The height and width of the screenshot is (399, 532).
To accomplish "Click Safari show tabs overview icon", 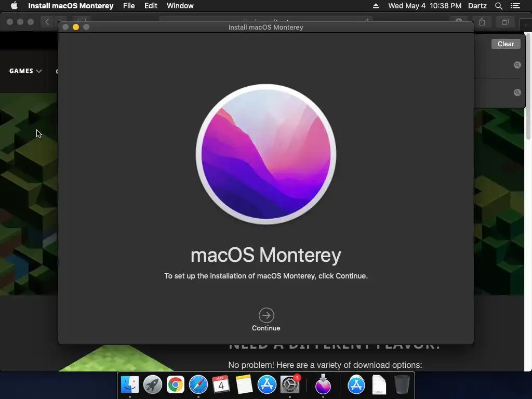I will coord(505,22).
